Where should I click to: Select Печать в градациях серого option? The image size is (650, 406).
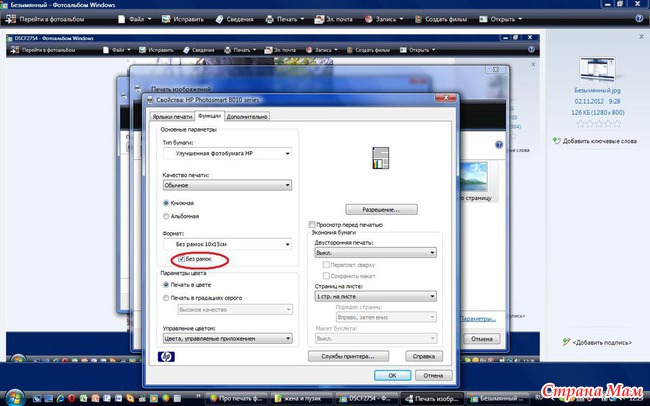[x=166, y=298]
